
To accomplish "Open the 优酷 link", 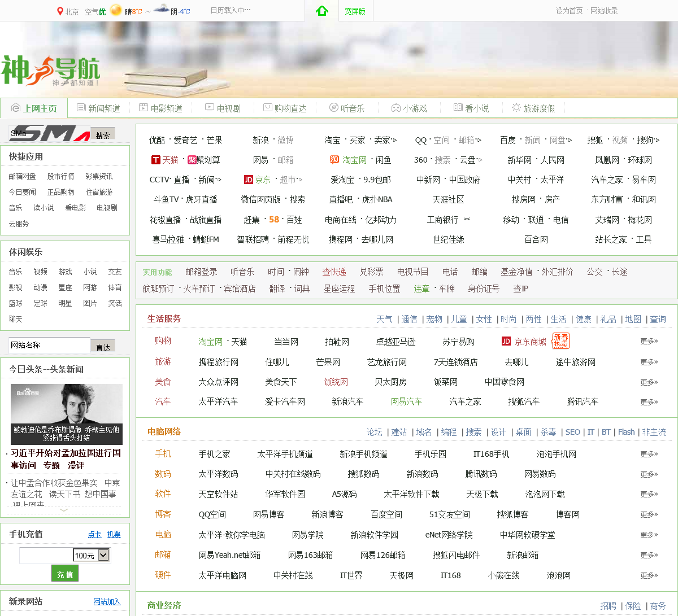I will (157, 140).
